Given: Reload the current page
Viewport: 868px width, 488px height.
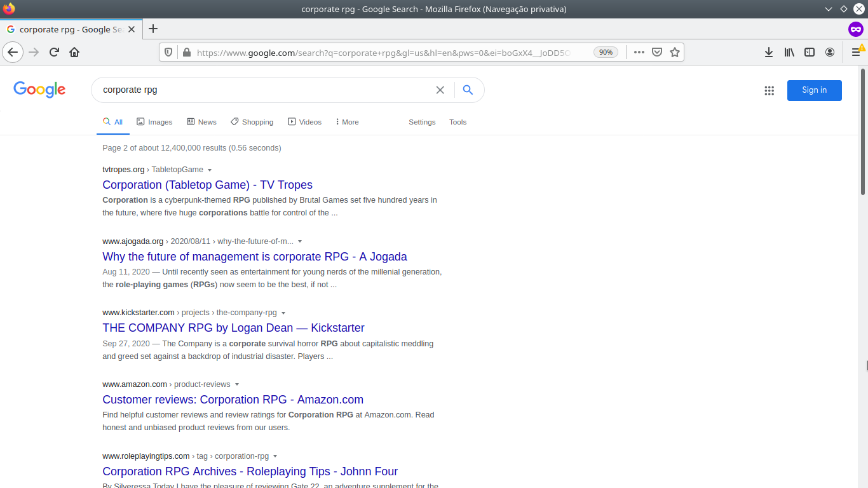Looking at the screenshot, I should [54, 52].
